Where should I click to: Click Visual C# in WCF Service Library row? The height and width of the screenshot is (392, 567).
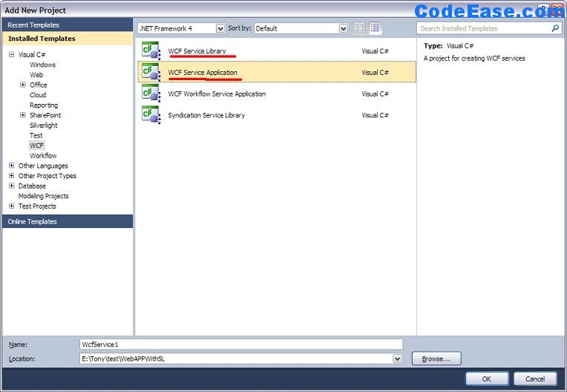[375, 51]
